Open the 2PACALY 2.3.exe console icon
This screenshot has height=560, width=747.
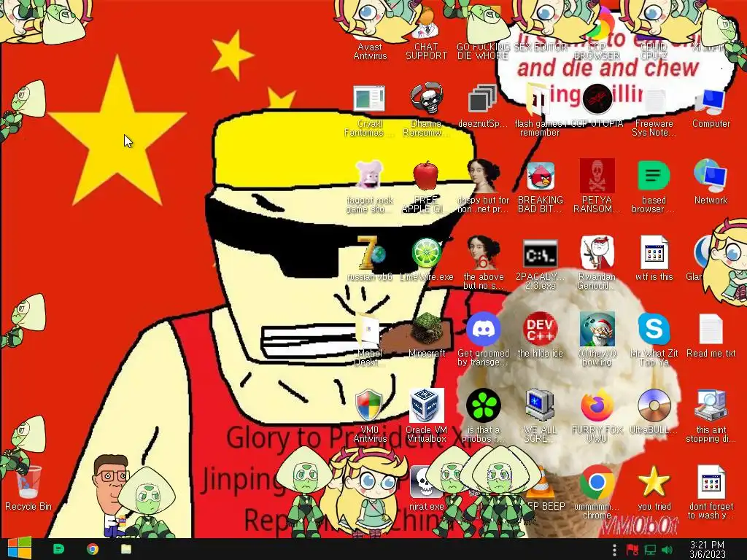point(541,263)
